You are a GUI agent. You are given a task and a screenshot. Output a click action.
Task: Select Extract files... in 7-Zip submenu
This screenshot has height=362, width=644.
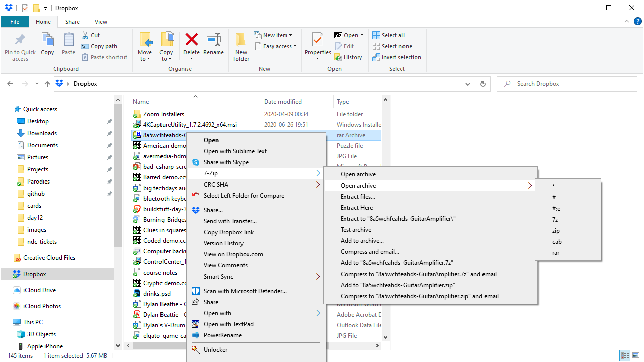[x=430, y=197]
